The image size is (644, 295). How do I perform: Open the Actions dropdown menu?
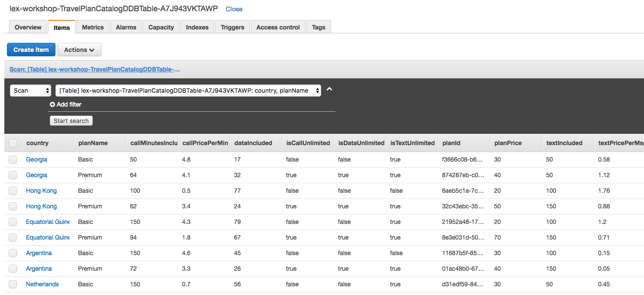click(x=79, y=50)
